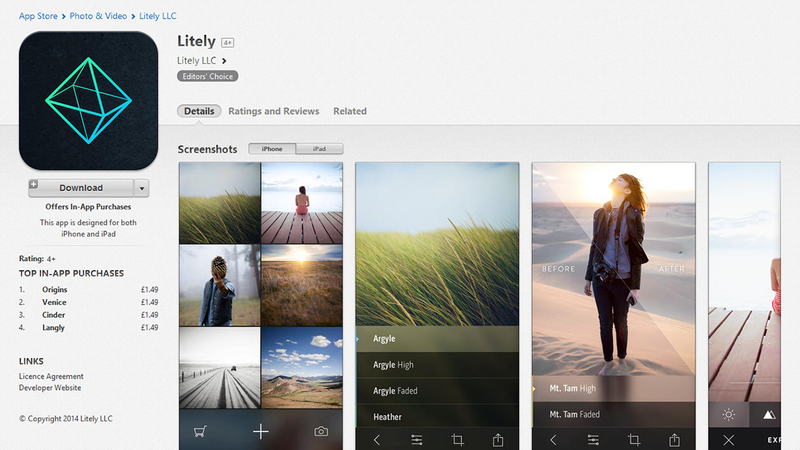Click the 4+ age rating badge

[x=228, y=43]
